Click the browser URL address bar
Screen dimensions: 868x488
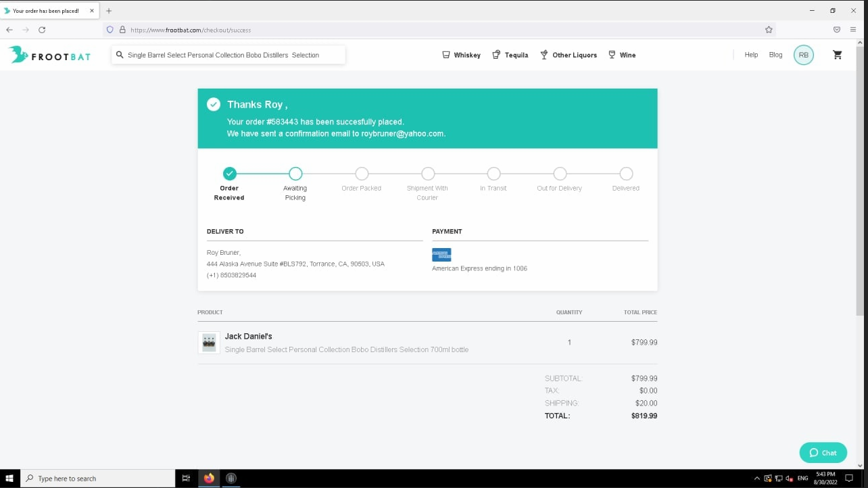click(439, 30)
